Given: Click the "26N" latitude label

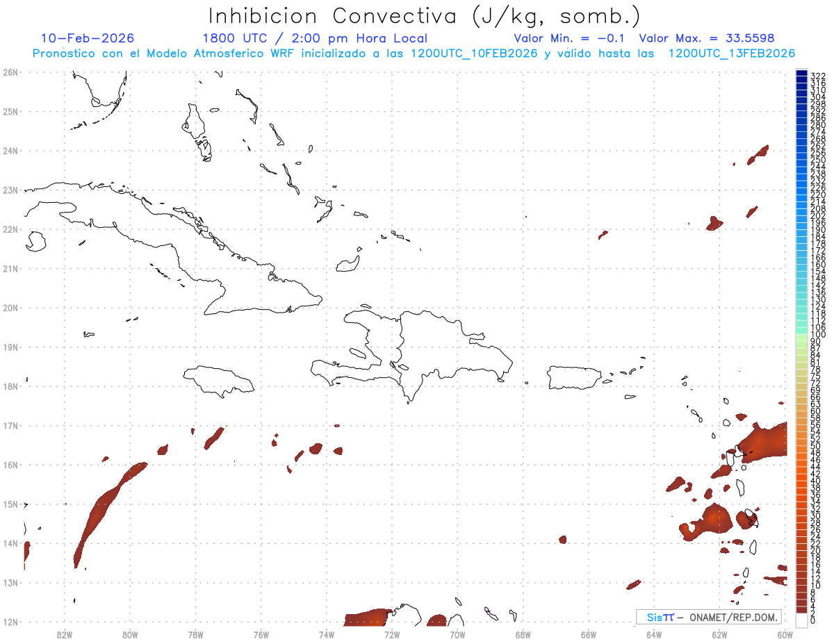Looking at the screenshot, I should click(x=10, y=72).
